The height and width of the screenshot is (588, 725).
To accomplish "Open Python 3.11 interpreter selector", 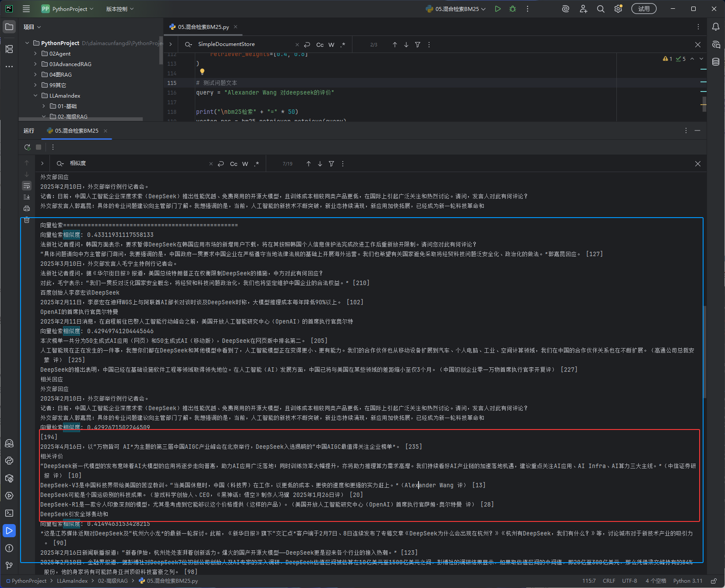I will 688,581.
